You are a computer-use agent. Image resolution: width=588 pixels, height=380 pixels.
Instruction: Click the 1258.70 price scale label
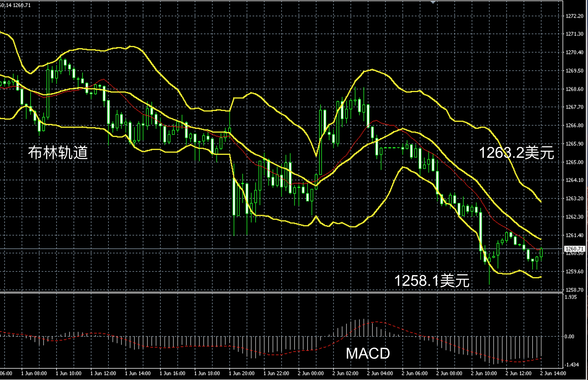pos(574,290)
